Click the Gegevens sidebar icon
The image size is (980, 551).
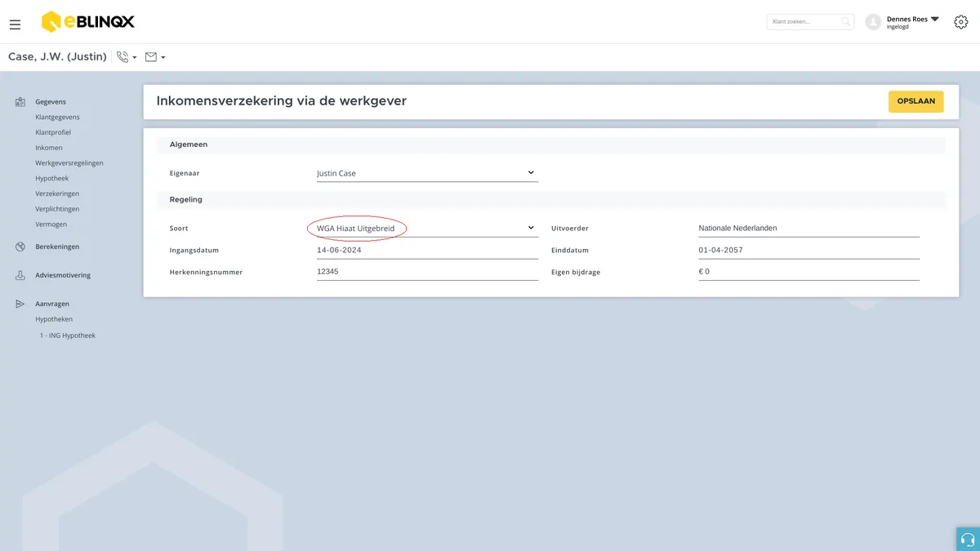[20, 102]
